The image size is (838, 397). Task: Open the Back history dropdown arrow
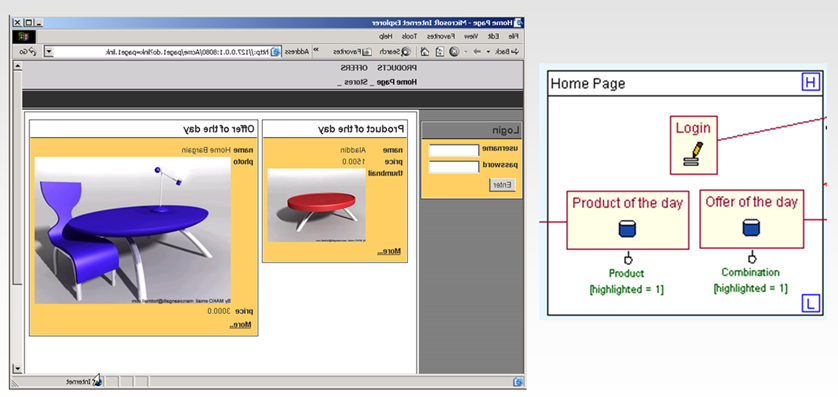pyautogui.click(x=488, y=52)
